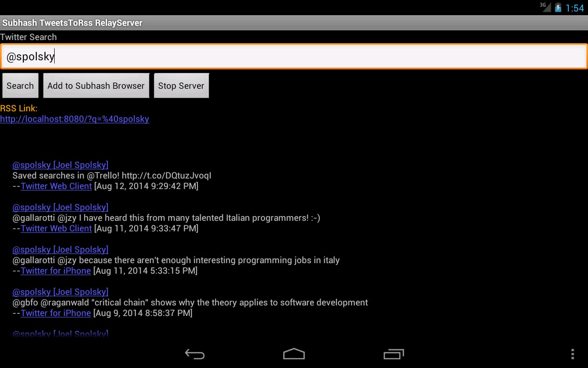Tap the Android home navigation icon
588x368 pixels.
294,354
